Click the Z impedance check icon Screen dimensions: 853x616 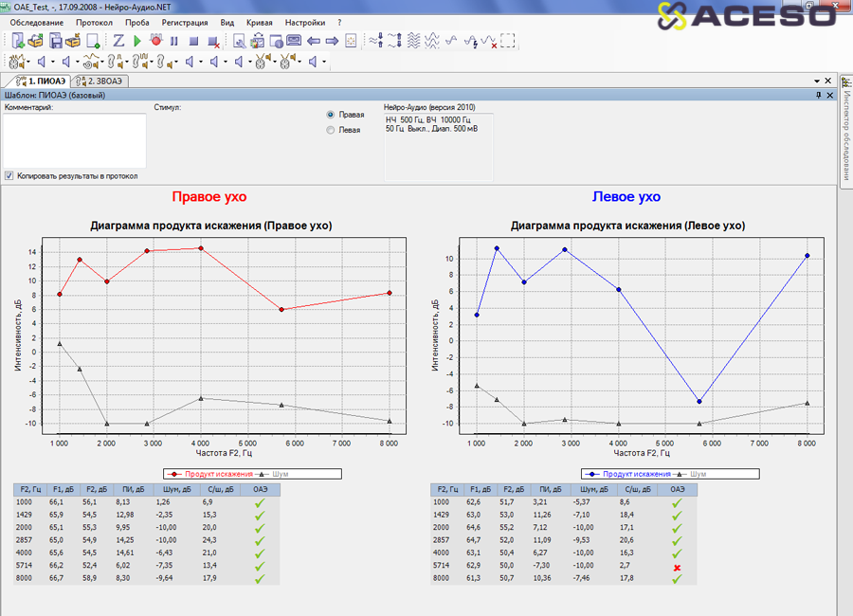[x=119, y=41]
